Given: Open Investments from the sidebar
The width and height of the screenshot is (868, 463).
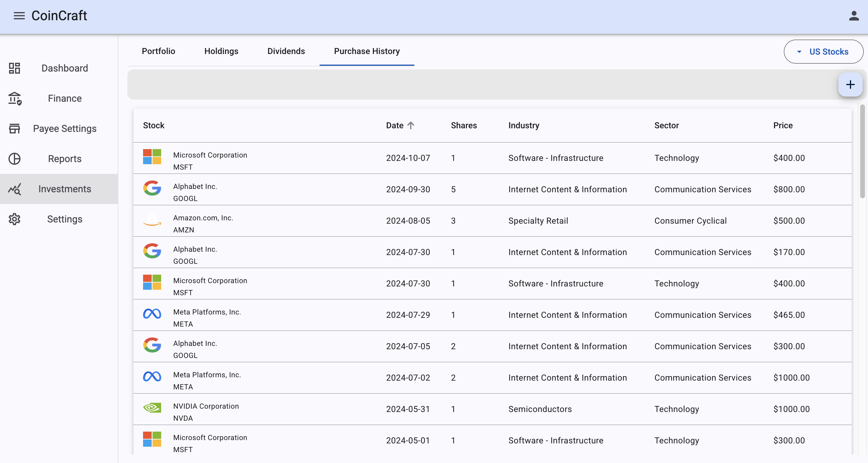Looking at the screenshot, I should [x=59, y=189].
